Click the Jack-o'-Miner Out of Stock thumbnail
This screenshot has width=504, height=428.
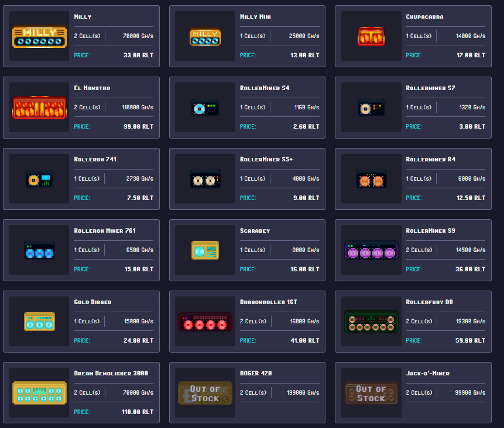(x=371, y=393)
